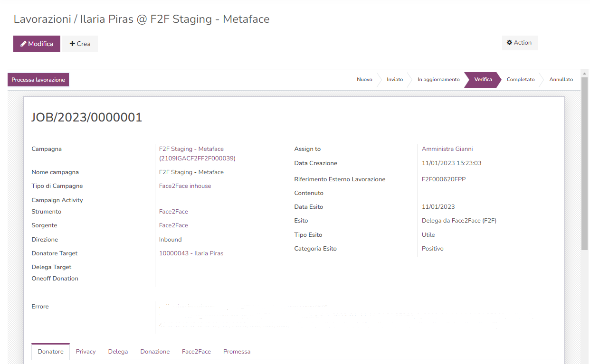
Task: Open Amministra Gianni assignee link
Action: pyautogui.click(x=447, y=149)
